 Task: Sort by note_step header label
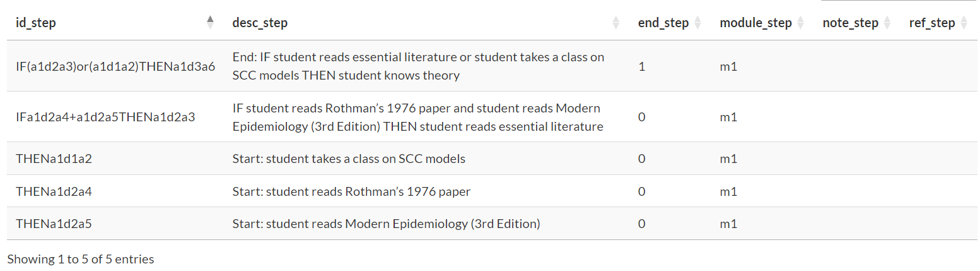[x=850, y=23]
